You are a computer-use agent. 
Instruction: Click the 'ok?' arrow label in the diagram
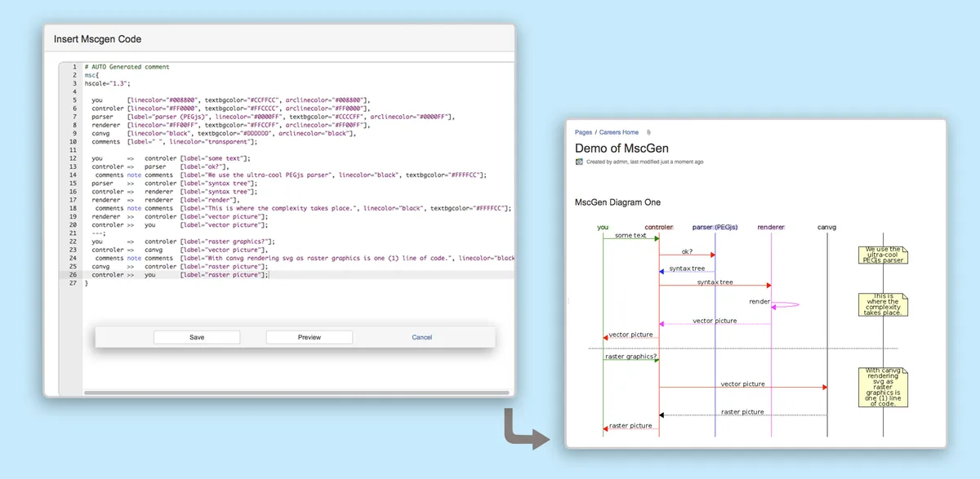click(687, 251)
